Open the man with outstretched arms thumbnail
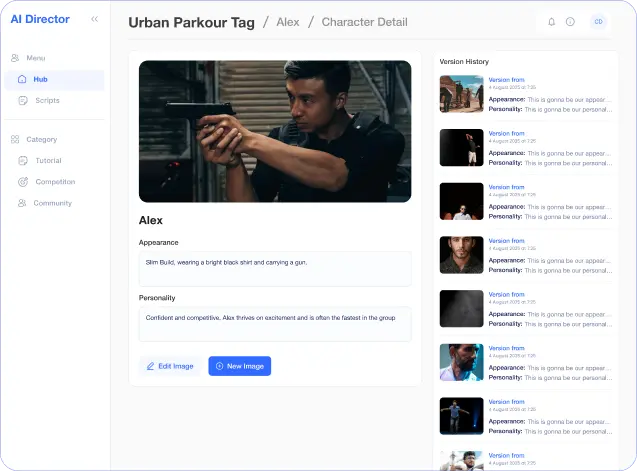637x471 pixels. (x=462, y=416)
